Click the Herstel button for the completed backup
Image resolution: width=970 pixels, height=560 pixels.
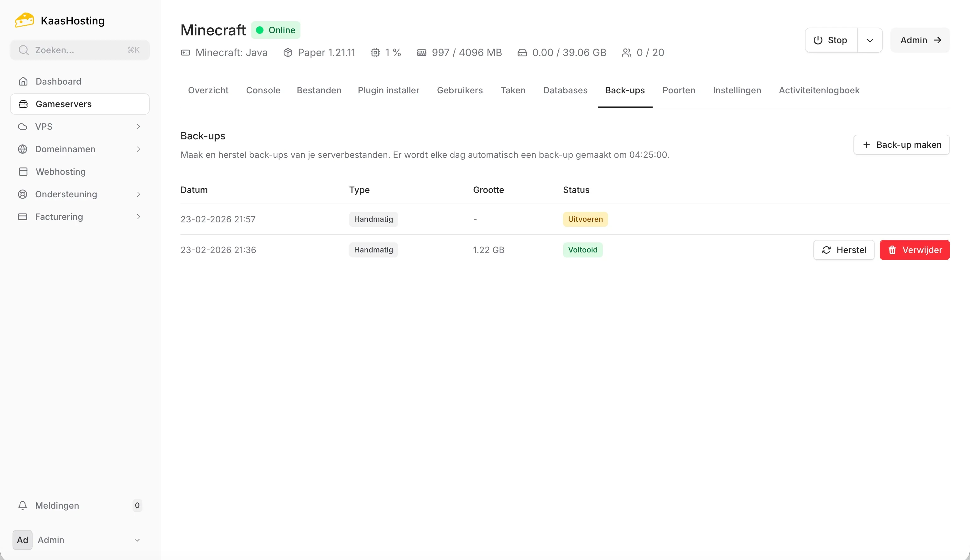[x=844, y=250]
